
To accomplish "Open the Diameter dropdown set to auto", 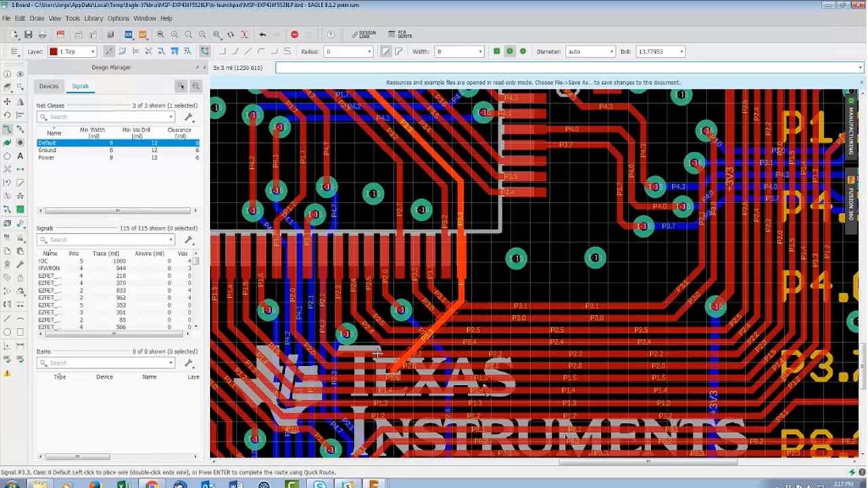I will 591,52.
